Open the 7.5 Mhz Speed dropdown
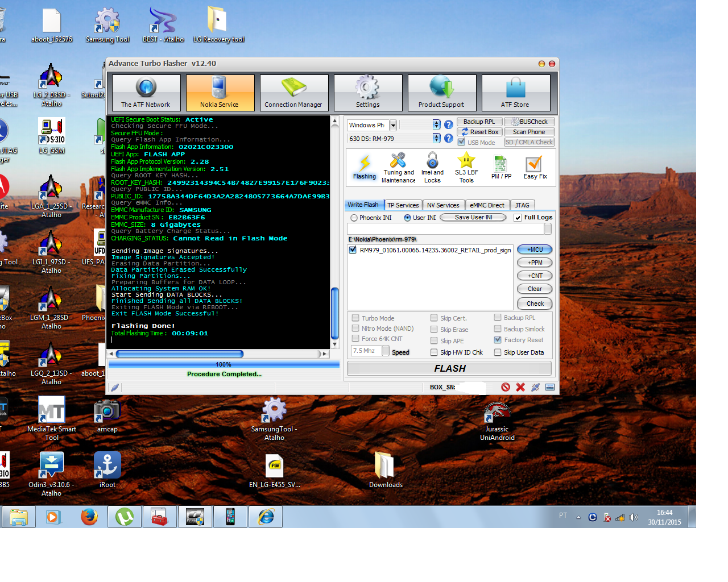Screen dimensions: 728x582 coord(386,351)
